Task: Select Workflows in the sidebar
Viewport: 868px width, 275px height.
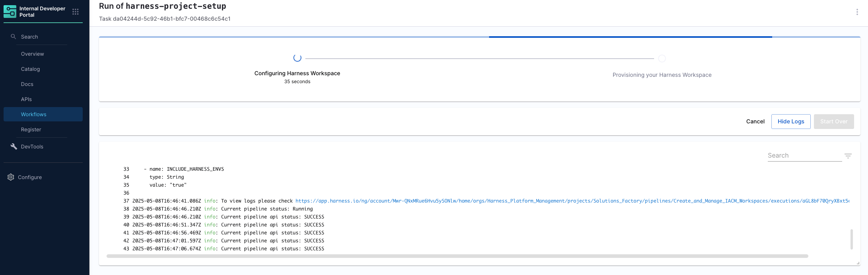Action: click(x=34, y=114)
